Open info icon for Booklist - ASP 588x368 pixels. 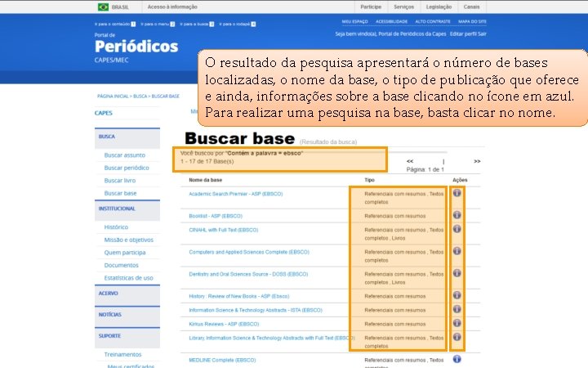(x=457, y=215)
